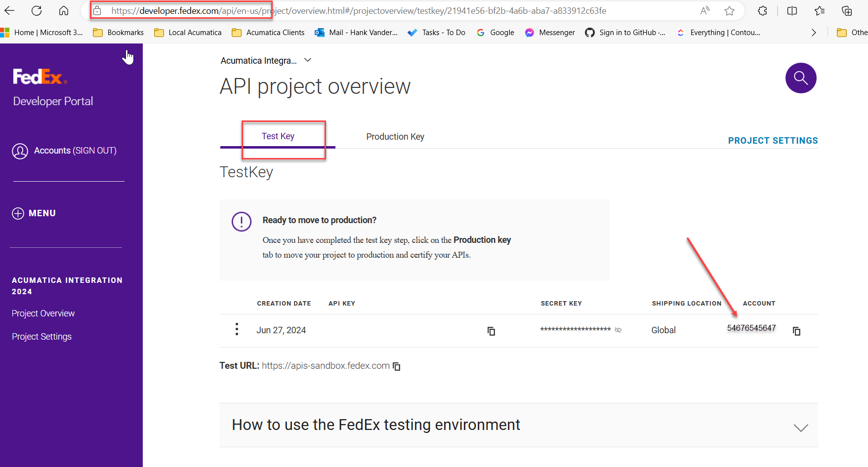Open Project Overview in sidebar
The height and width of the screenshot is (467, 868).
click(x=43, y=313)
